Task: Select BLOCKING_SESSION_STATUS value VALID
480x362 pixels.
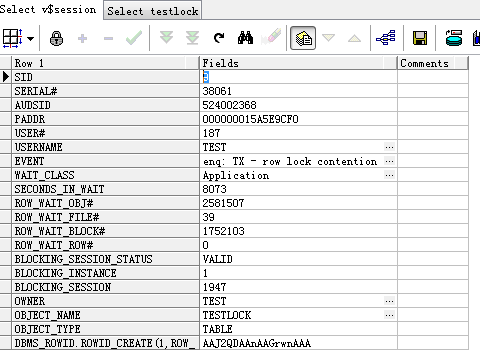Action: point(218,259)
